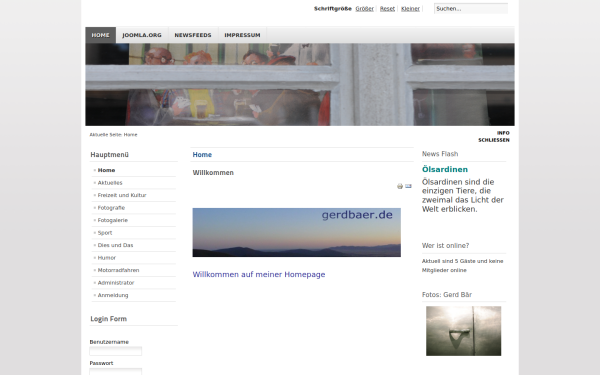Viewport: 600px width, 375px height.
Task: Open the IMPRESSUM tab
Action: coord(242,35)
